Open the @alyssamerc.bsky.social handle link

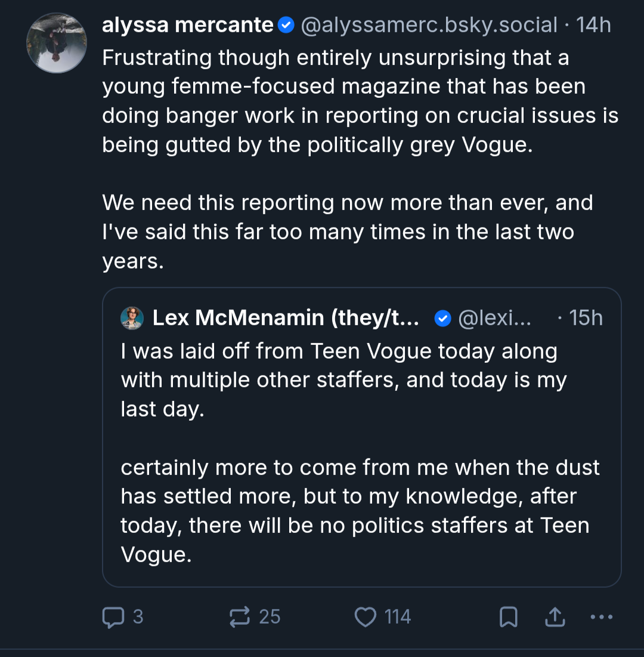tap(429, 25)
